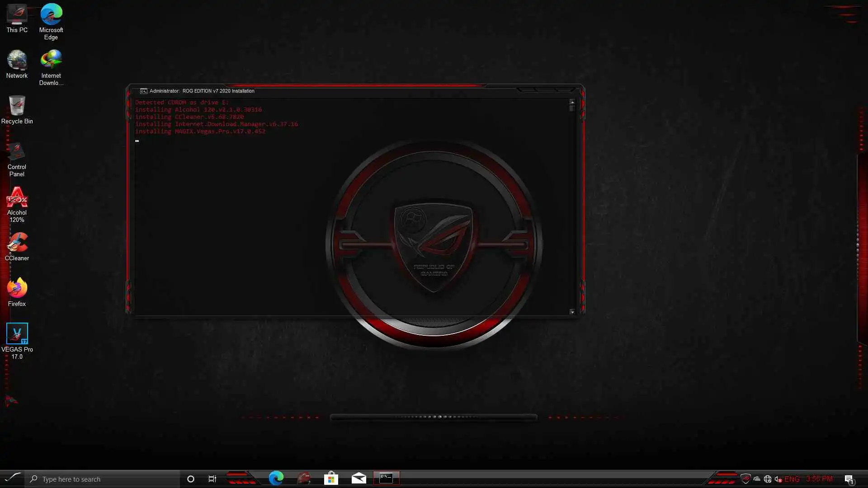
Task: Open the ENG language indicator menu
Action: click(x=792, y=479)
